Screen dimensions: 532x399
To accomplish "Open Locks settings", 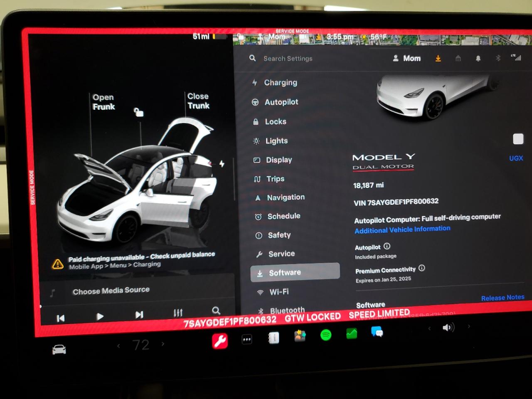I will (x=276, y=121).
